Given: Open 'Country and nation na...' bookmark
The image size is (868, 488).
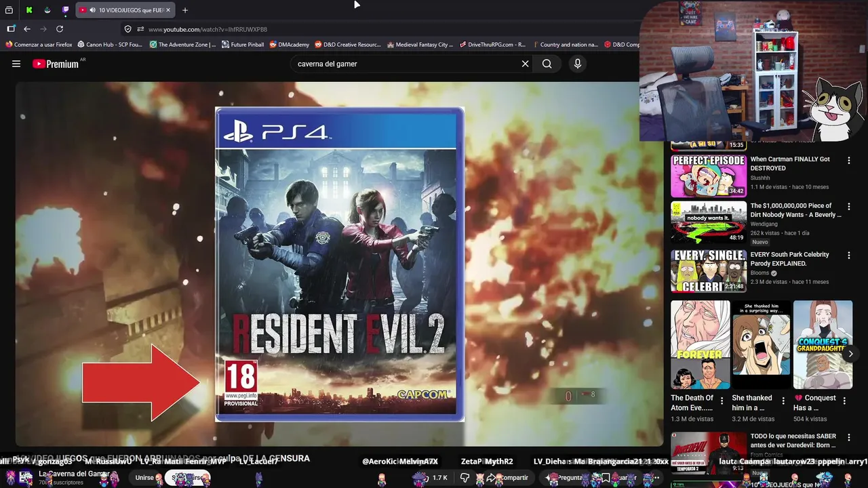Looking at the screenshot, I should 565,45.
